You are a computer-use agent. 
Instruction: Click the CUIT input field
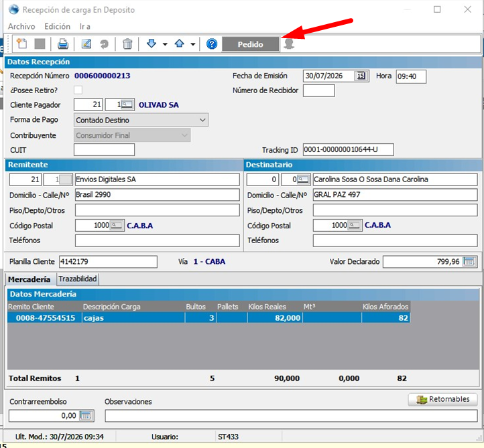tap(105, 150)
